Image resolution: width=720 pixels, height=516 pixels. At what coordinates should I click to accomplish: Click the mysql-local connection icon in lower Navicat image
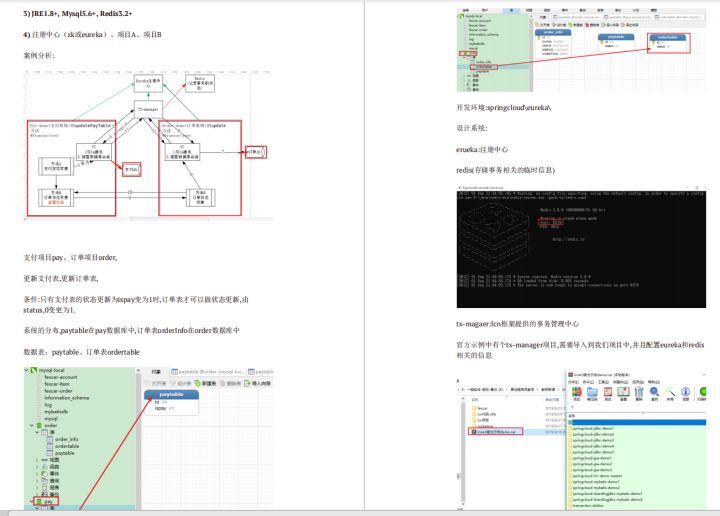point(34,370)
